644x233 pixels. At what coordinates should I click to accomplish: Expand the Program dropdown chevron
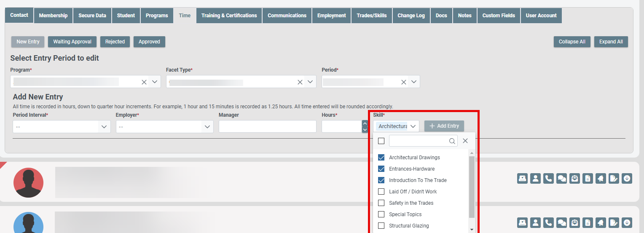click(x=155, y=82)
